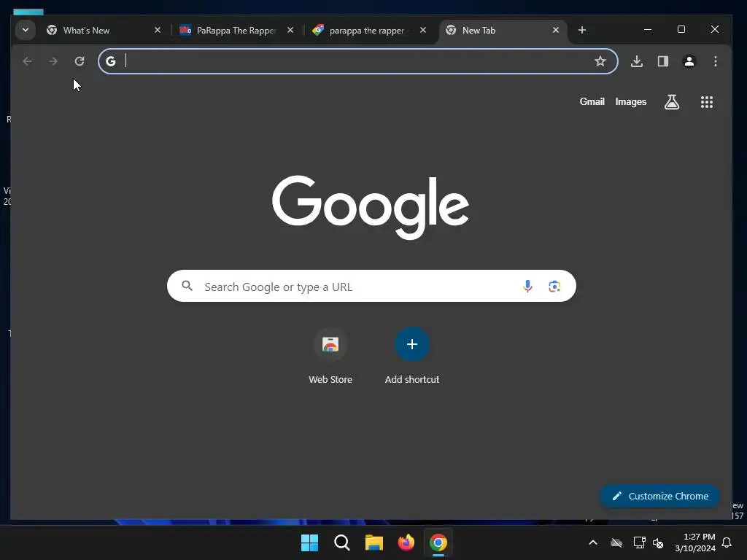Click the muted volume tray icon
Viewport: 747px width, 560px height.
658,542
